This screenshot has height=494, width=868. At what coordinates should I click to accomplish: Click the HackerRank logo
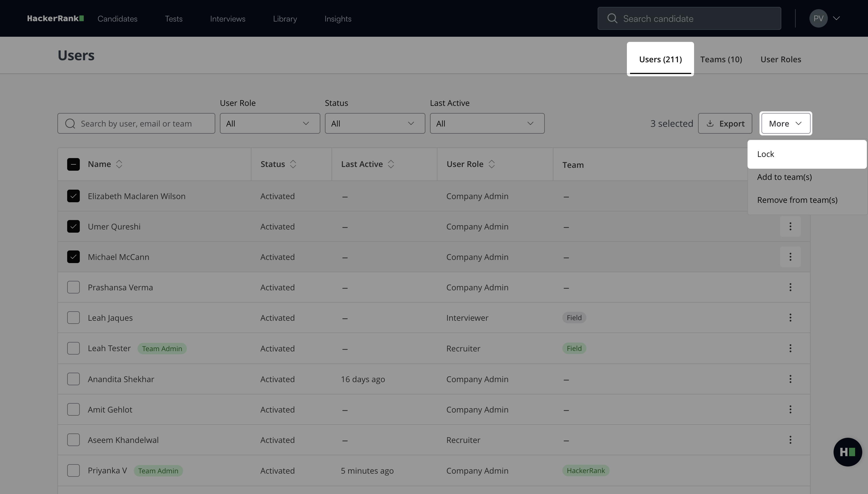[55, 18]
